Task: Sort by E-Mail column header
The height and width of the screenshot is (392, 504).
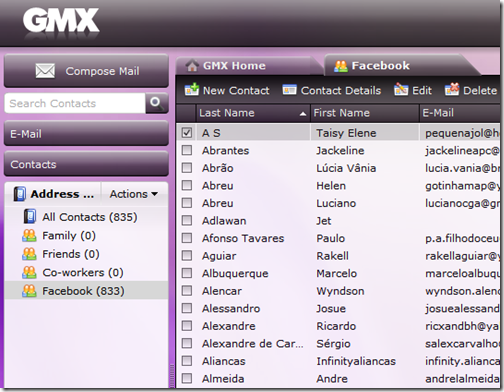Action: click(x=460, y=113)
